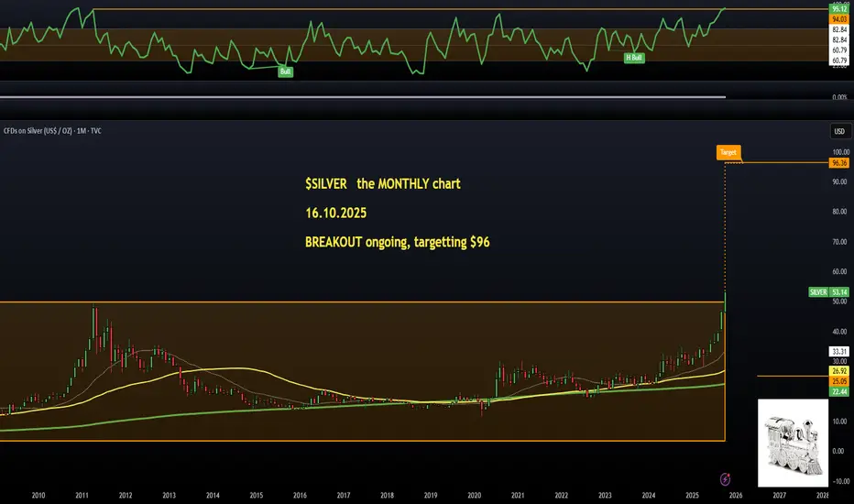The width and height of the screenshot is (854, 504).
Task: Click the purple lightning bolt icon
Action: [725, 479]
